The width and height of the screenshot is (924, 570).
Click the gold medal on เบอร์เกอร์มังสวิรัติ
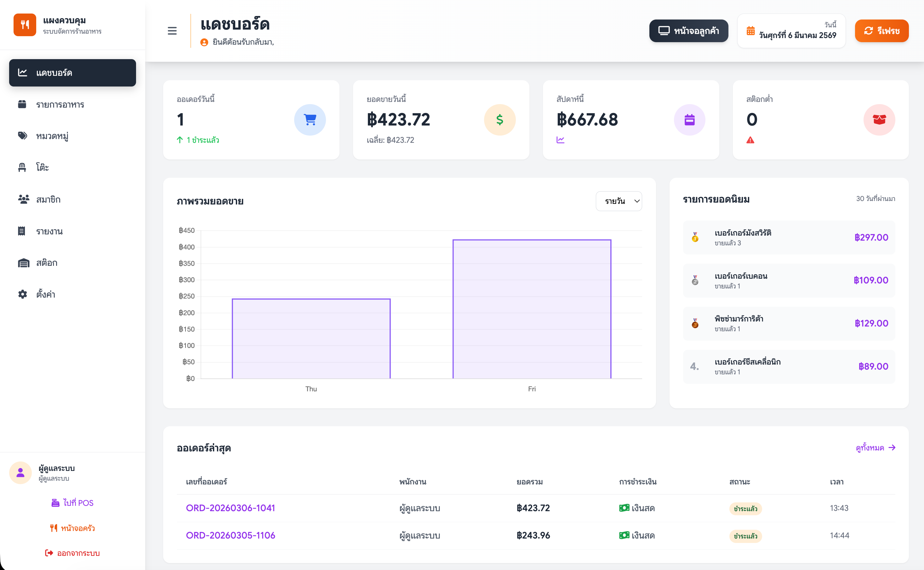[695, 237]
